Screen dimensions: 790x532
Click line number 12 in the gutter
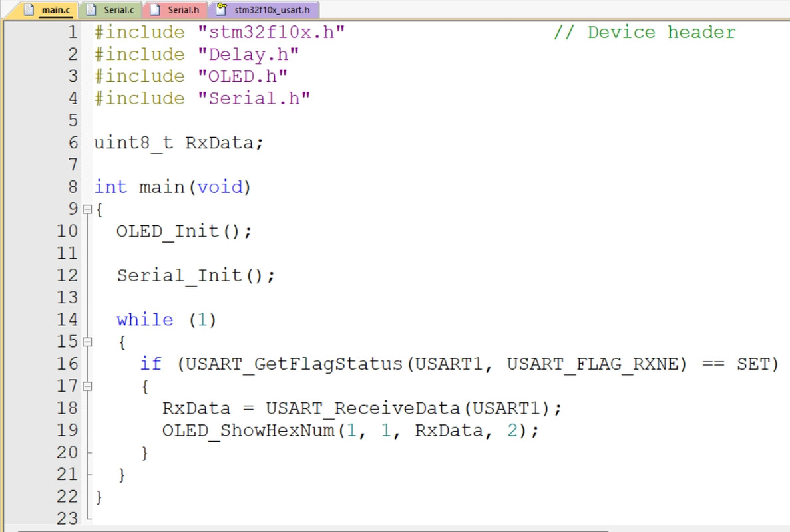point(67,276)
